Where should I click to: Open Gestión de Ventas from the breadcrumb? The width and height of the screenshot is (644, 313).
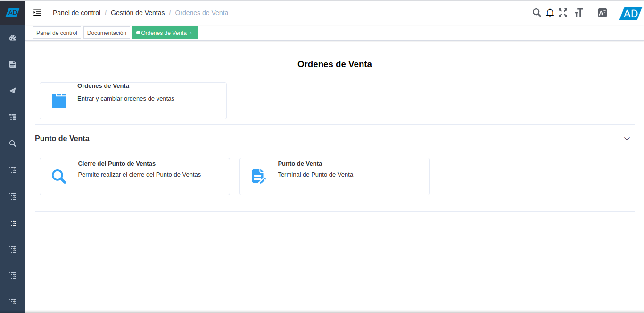point(138,13)
